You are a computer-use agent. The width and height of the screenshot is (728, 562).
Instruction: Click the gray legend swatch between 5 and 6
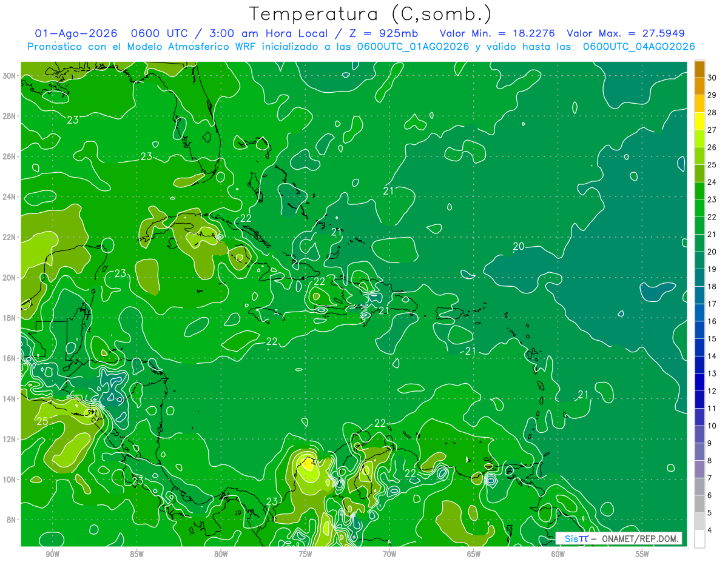699,504
